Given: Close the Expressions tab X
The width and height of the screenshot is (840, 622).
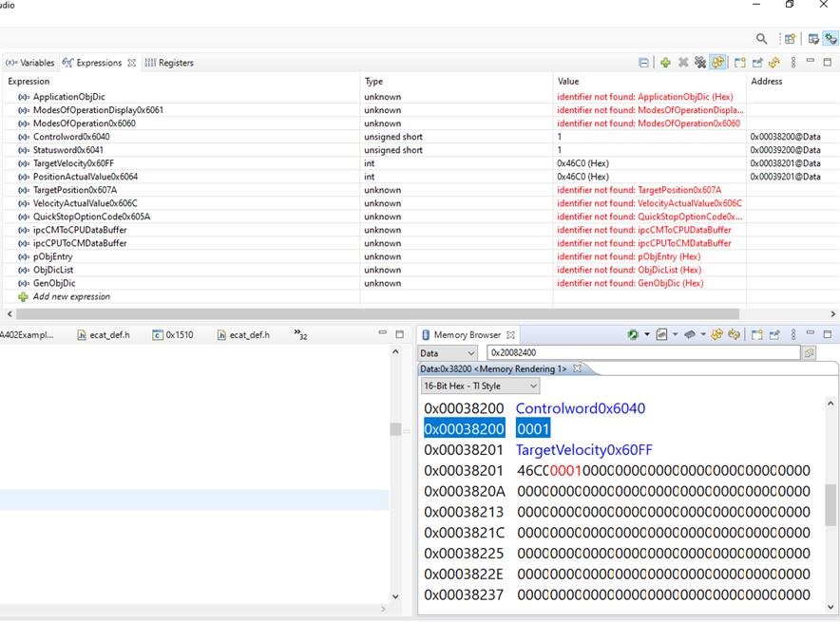Looking at the screenshot, I should click(x=131, y=64).
